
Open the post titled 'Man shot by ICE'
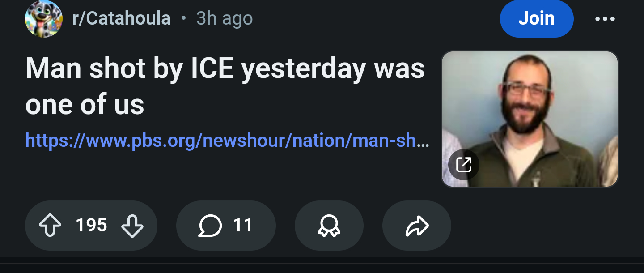225,69
